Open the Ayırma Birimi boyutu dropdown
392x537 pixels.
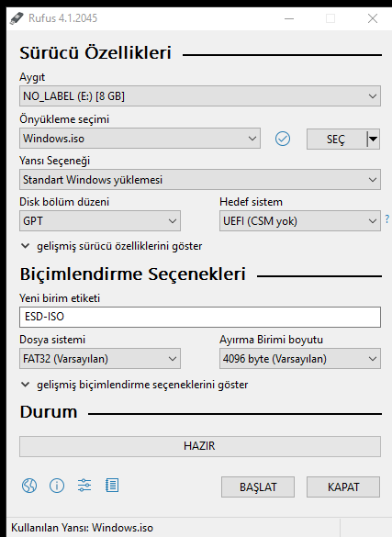[x=300, y=359]
